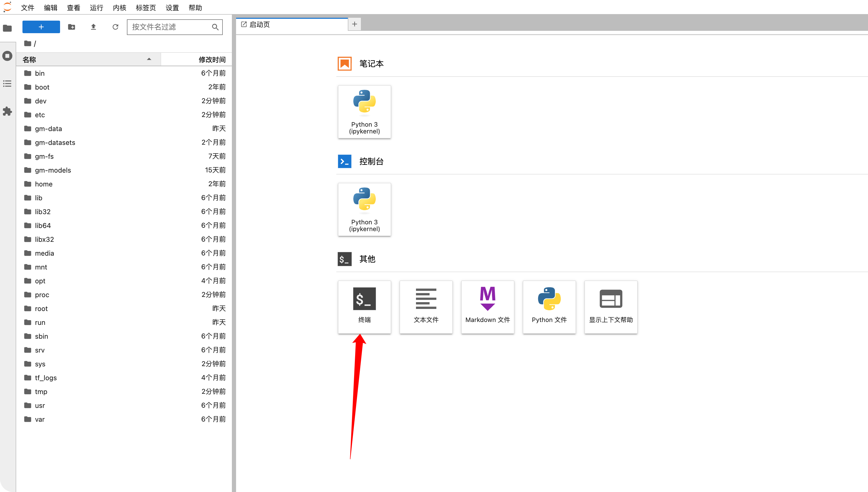Select the dev folder

click(x=124, y=101)
